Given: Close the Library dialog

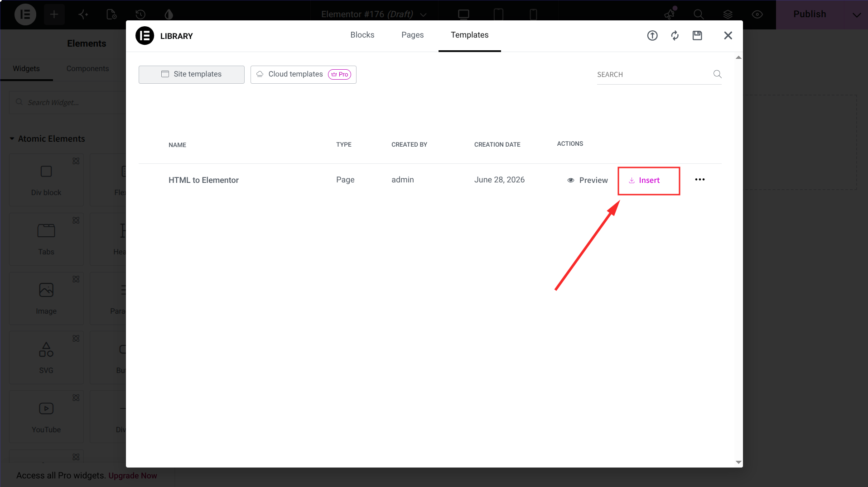Looking at the screenshot, I should click(728, 36).
